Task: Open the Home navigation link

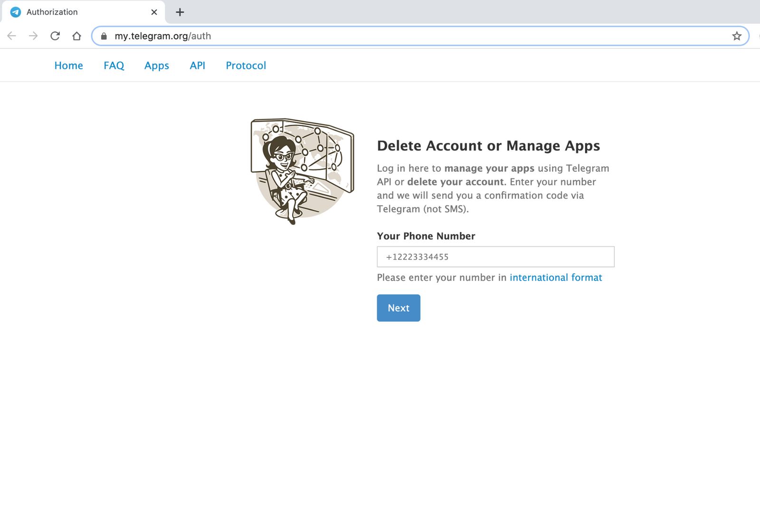Action: pyautogui.click(x=68, y=65)
